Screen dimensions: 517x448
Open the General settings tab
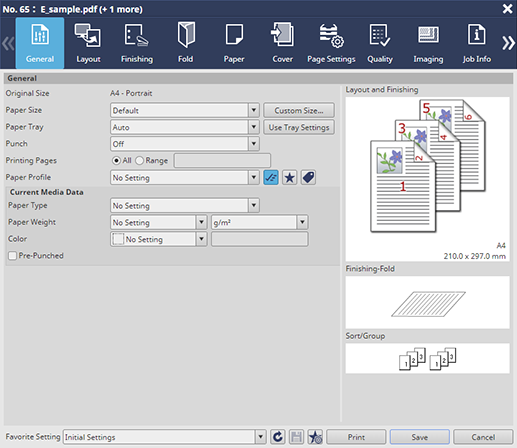[x=40, y=43]
